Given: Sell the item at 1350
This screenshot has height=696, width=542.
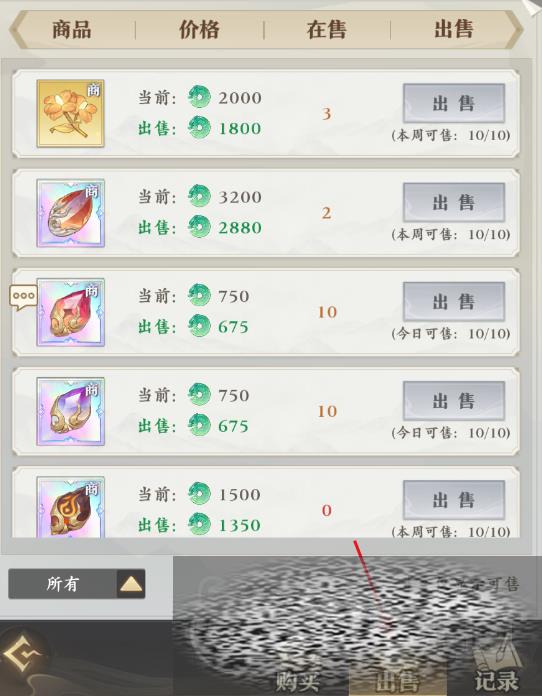Looking at the screenshot, I should pyautogui.click(x=454, y=500).
